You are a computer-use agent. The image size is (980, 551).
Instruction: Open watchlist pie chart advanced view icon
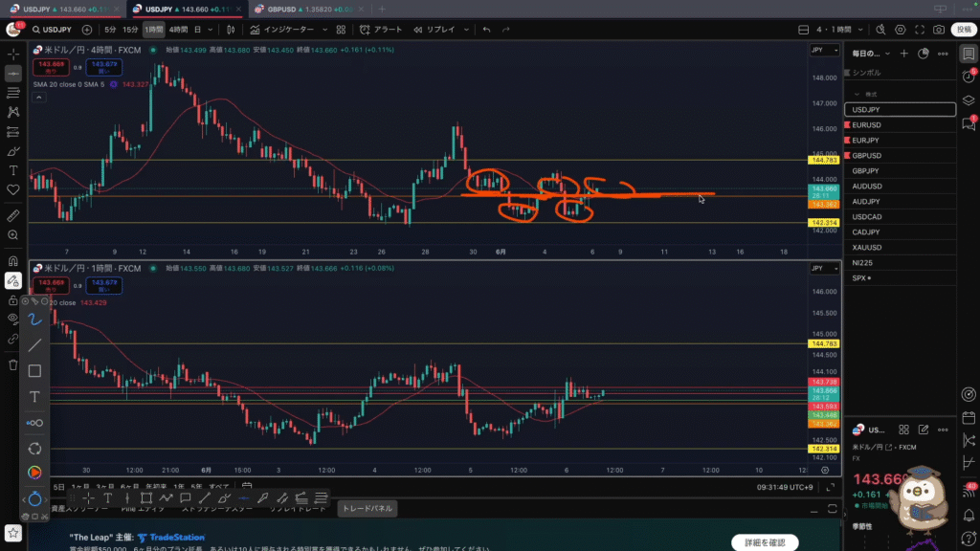click(924, 54)
